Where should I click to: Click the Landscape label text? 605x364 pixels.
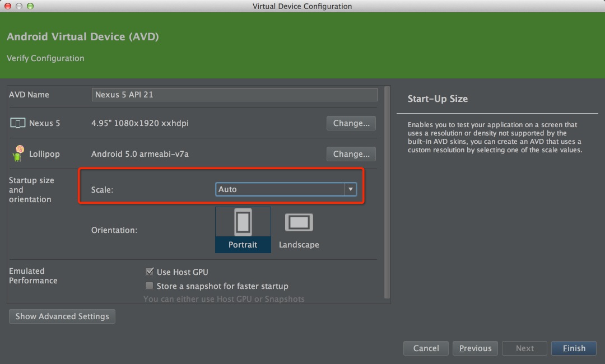point(299,245)
